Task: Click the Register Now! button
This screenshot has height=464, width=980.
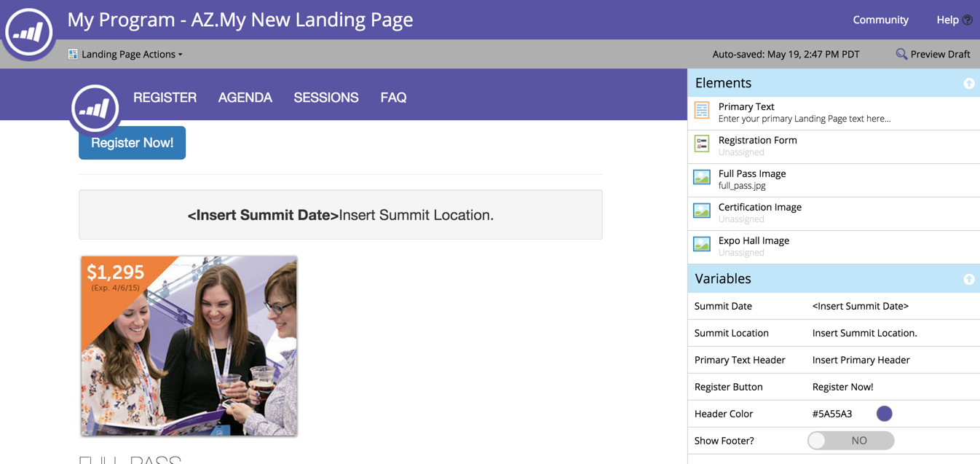Action: (x=132, y=143)
